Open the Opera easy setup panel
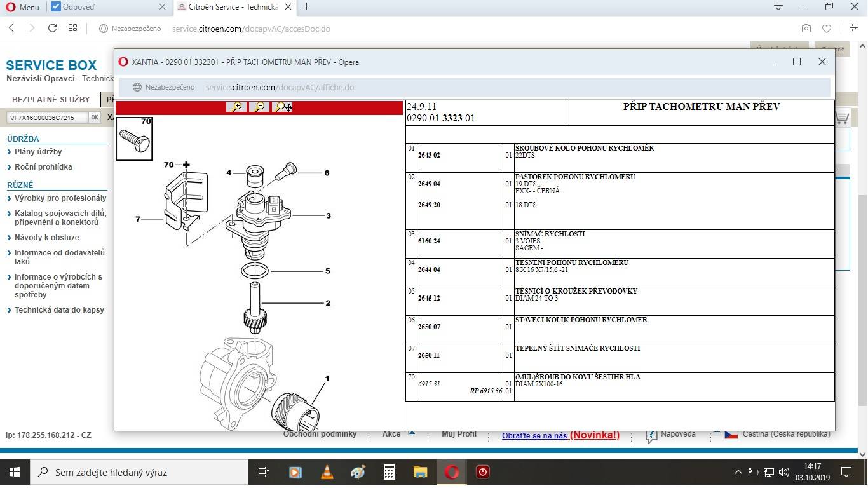This screenshot has height=488, width=868. pos(854,29)
